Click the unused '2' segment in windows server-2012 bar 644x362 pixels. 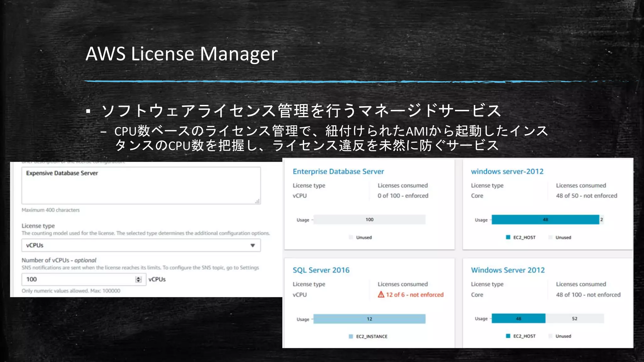[602, 220]
